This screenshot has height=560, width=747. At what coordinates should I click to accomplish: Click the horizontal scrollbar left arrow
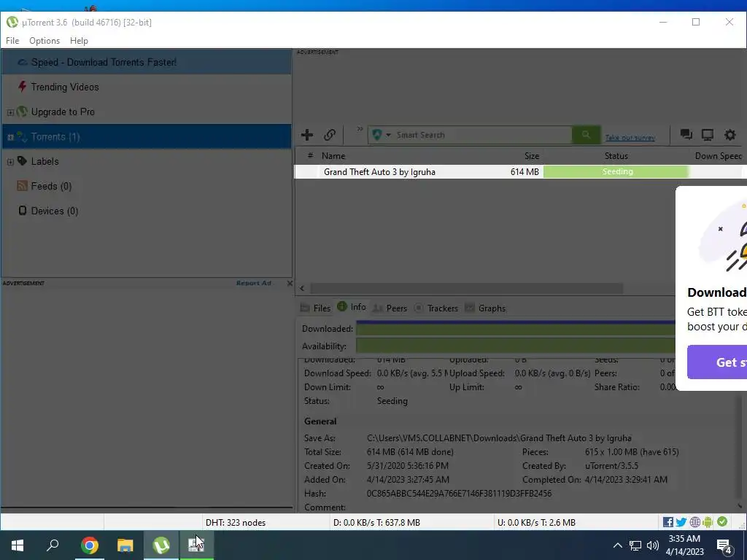(x=302, y=289)
